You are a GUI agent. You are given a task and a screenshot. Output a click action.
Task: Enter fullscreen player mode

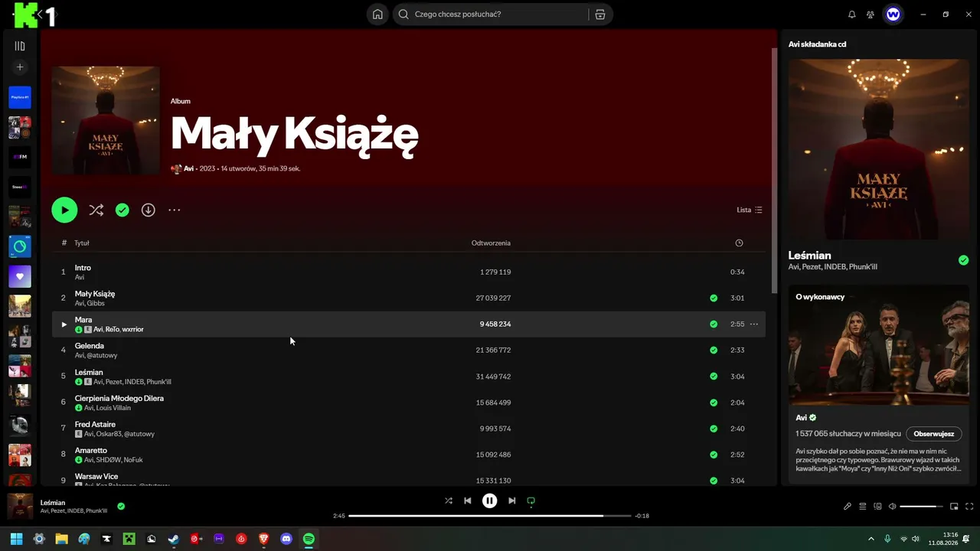(969, 507)
